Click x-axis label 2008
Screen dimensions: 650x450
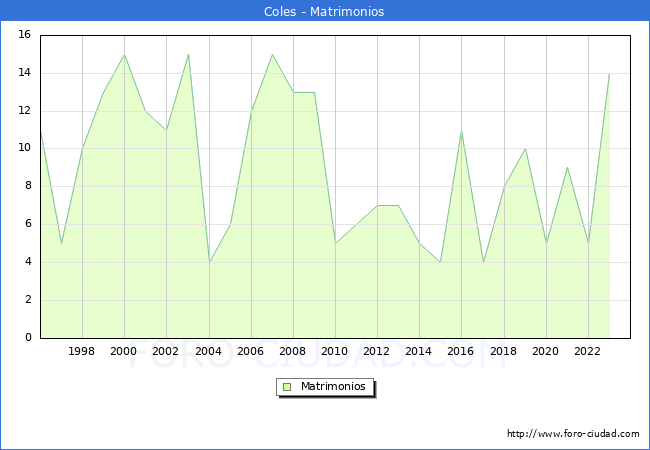[x=293, y=351]
